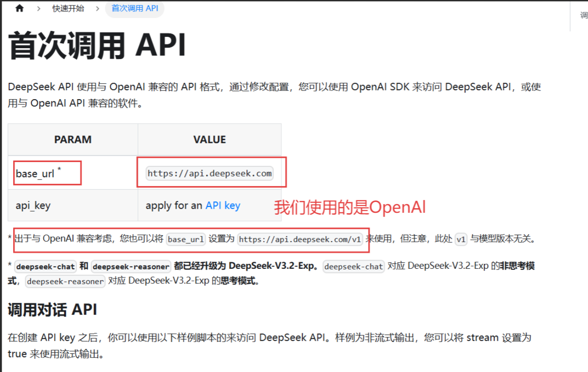
Task: Click the bold deepseek-chat code tag
Action: pos(45,266)
